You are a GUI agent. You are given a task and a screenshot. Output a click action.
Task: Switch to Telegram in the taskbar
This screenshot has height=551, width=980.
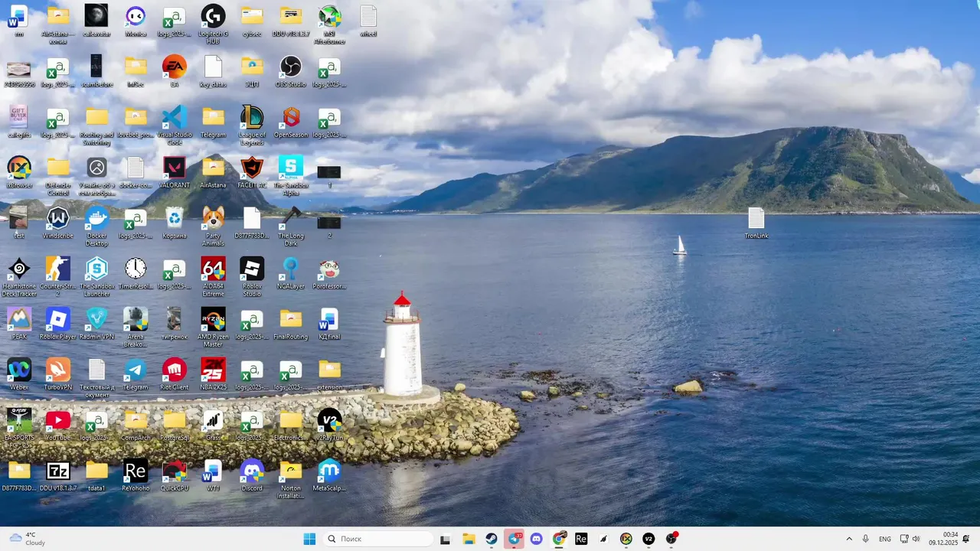click(x=514, y=539)
